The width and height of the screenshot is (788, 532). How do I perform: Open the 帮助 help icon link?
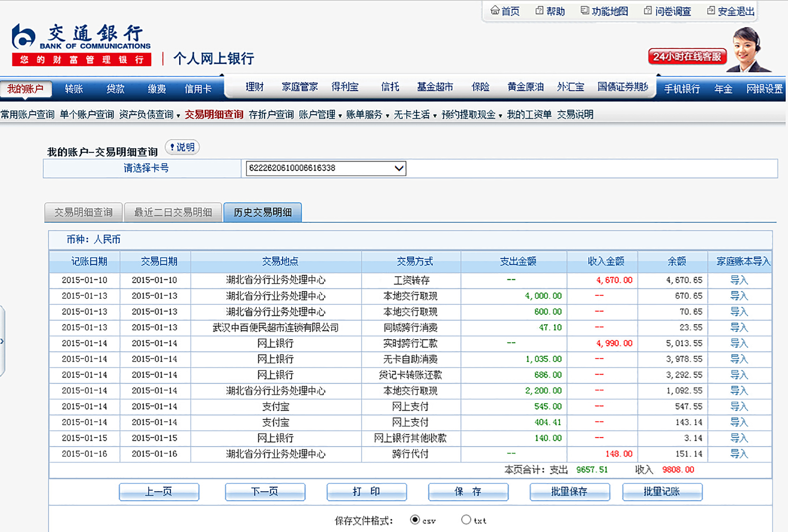coord(539,10)
